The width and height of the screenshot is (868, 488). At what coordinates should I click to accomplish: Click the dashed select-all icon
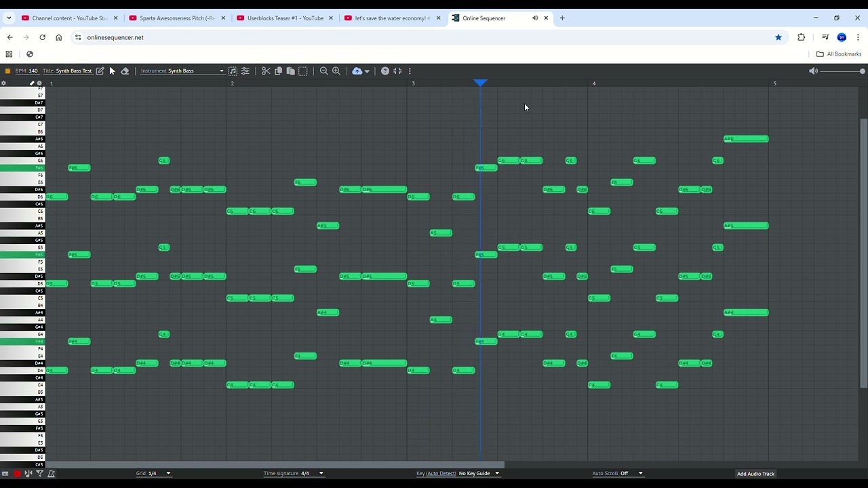(303, 70)
